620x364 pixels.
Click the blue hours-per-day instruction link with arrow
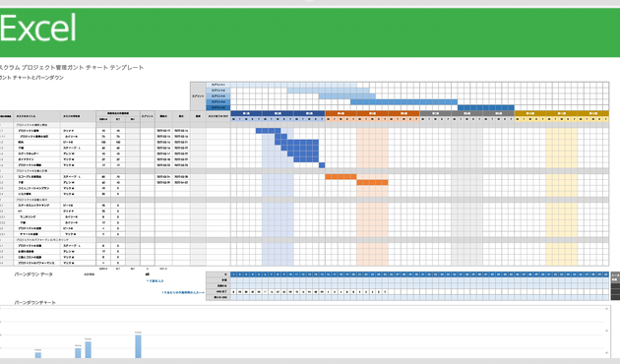point(183,292)
